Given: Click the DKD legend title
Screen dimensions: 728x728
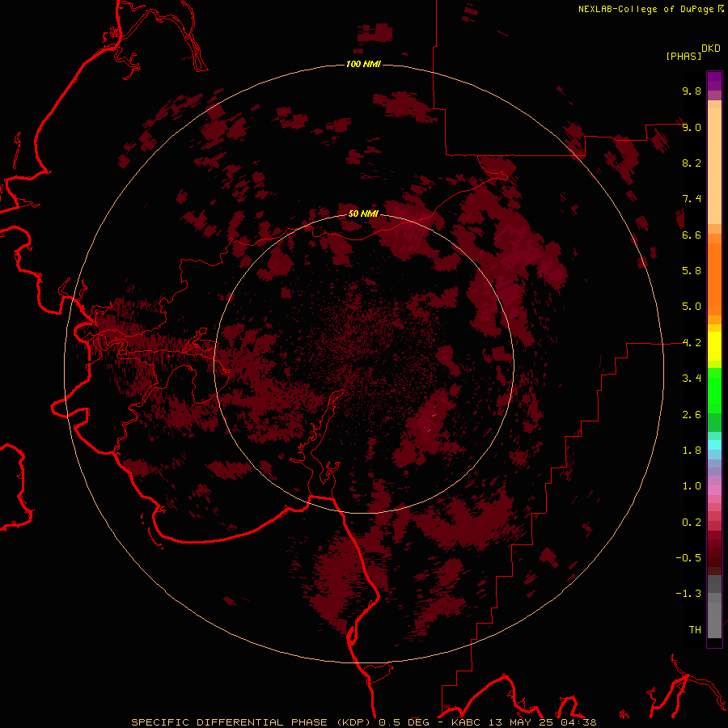Looking at the screenshot, I should (711, 49).
